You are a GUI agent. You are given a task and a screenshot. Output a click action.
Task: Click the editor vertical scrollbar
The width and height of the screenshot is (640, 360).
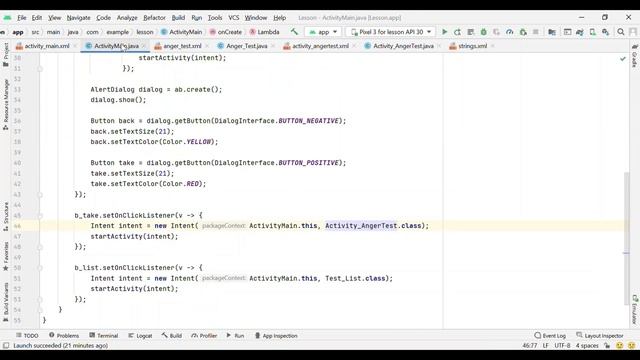pos(626,238)
